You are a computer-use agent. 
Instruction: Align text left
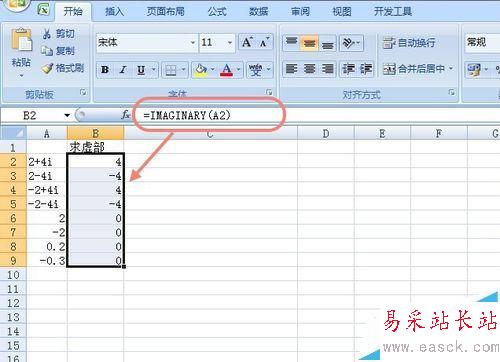pyautogui.click(x=291, y=69)
